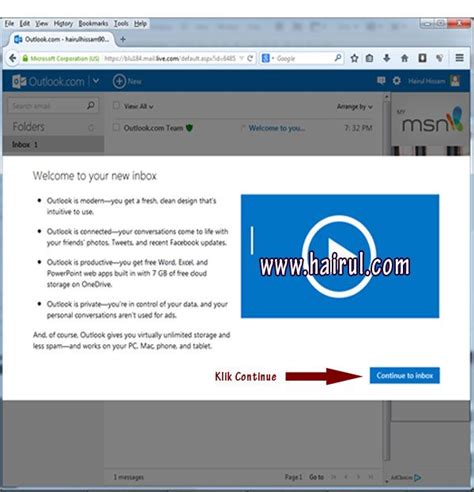Screen dimensions: 474x492
Task: Reload the page with the refresh icon
Action: click(x=250, y=58)
